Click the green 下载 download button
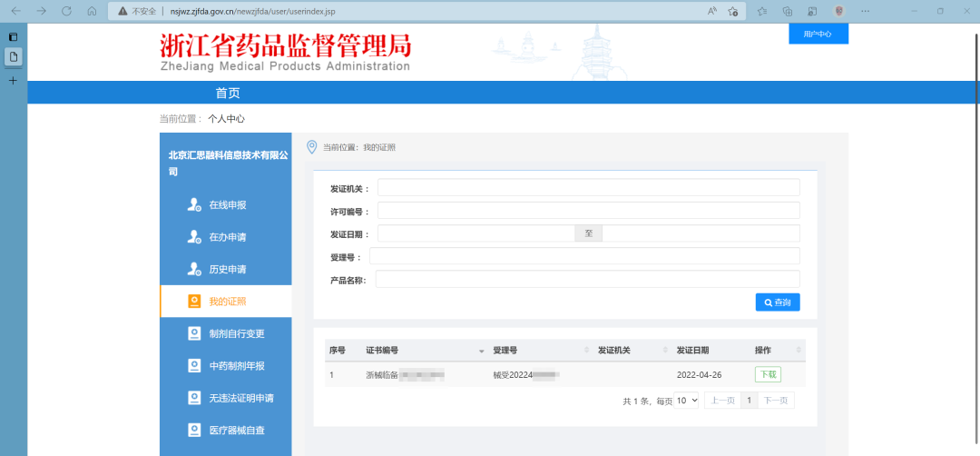This screenshot has width=980, height=456. pyautogui.click(x=768, y=374)
